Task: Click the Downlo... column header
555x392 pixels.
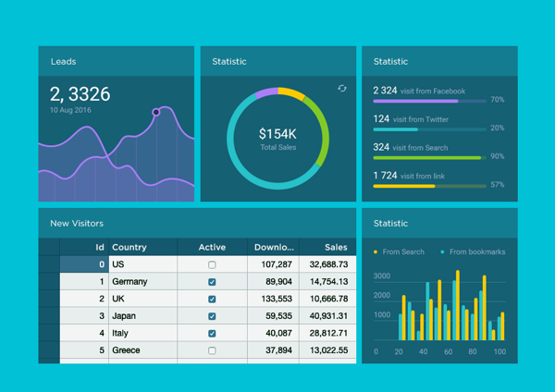Action: coord(274,247)
